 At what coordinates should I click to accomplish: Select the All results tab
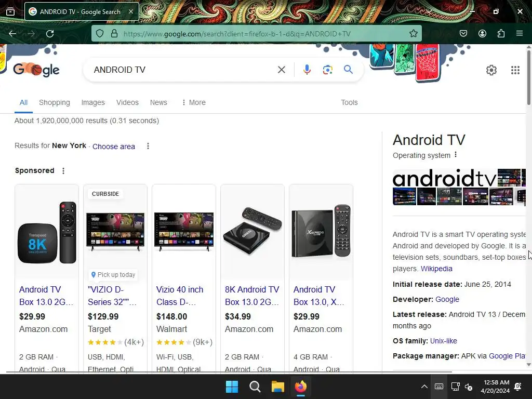tap(23, 102)
